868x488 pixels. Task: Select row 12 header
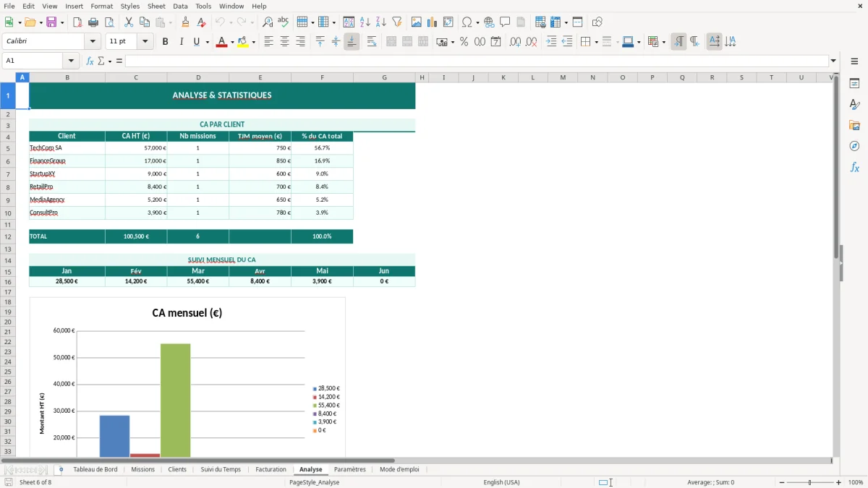tap(8, 236)
